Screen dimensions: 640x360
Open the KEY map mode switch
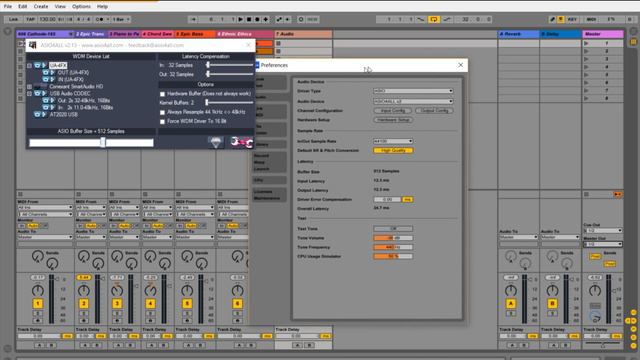572,19
